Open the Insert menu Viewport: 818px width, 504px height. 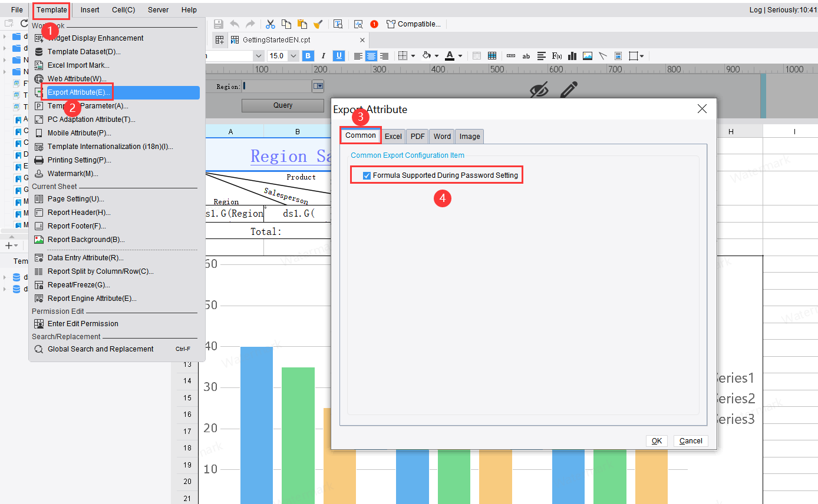tap(90, 10)
